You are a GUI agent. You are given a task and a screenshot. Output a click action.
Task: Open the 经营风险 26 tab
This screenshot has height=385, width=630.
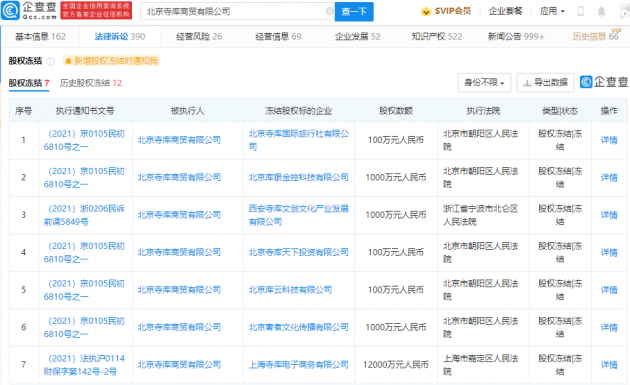point(199,37)
